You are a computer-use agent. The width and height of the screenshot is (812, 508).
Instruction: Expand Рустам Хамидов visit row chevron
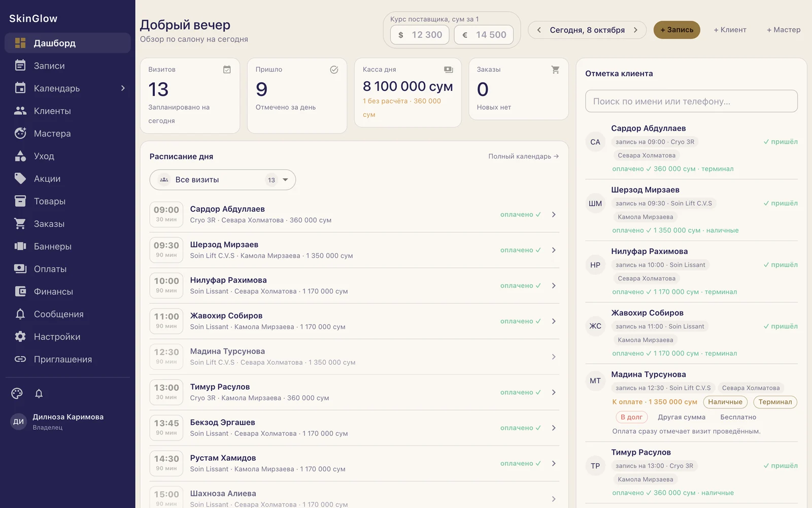point(554,463)
